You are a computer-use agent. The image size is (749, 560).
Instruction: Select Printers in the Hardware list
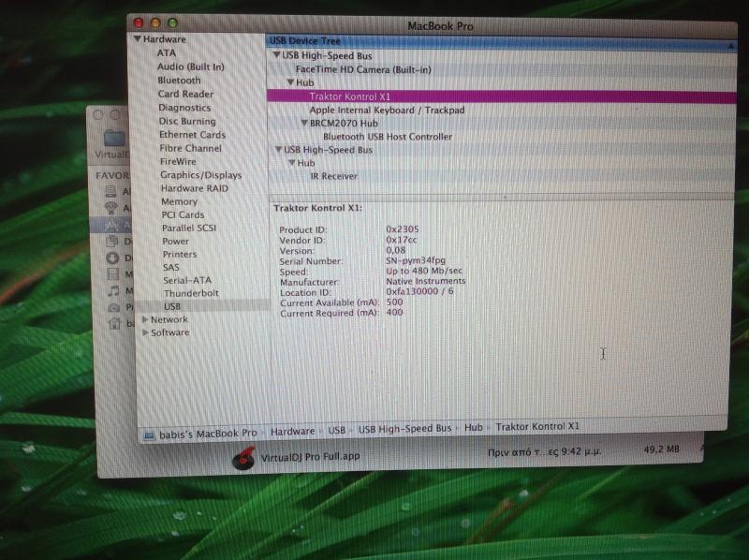[180, 254]
